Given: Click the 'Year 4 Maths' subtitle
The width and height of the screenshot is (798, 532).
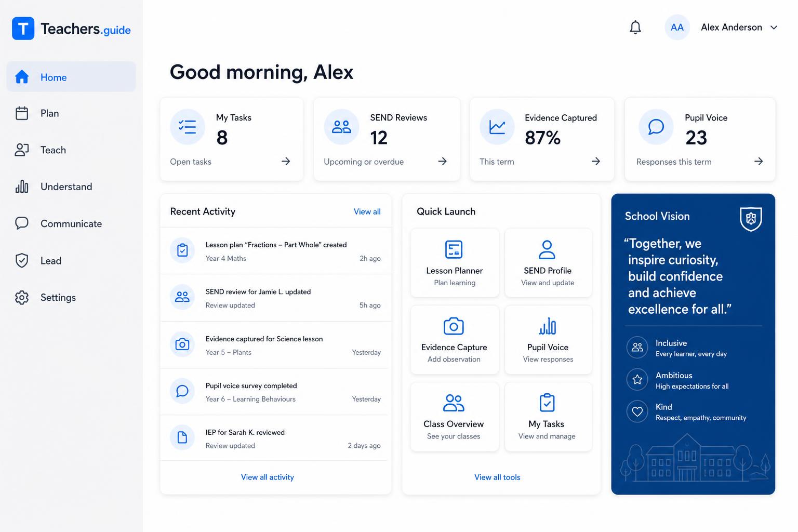Looking at the screenshot, I should coord(226,258).
